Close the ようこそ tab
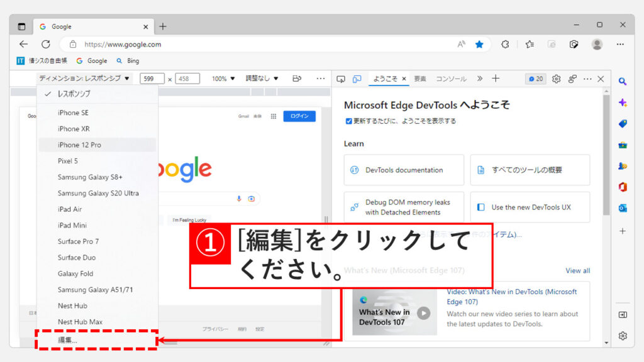This screenshot has height=362, width=644. 404,79
